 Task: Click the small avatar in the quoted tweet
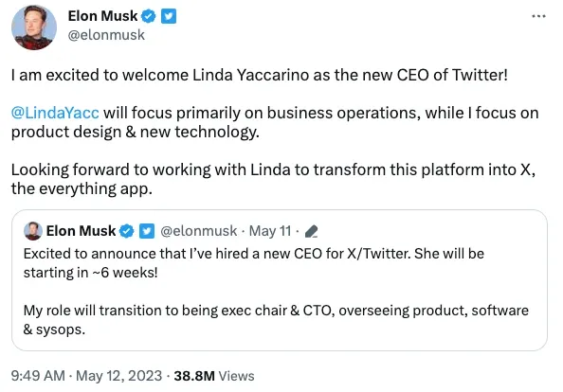tap(33, 231)
